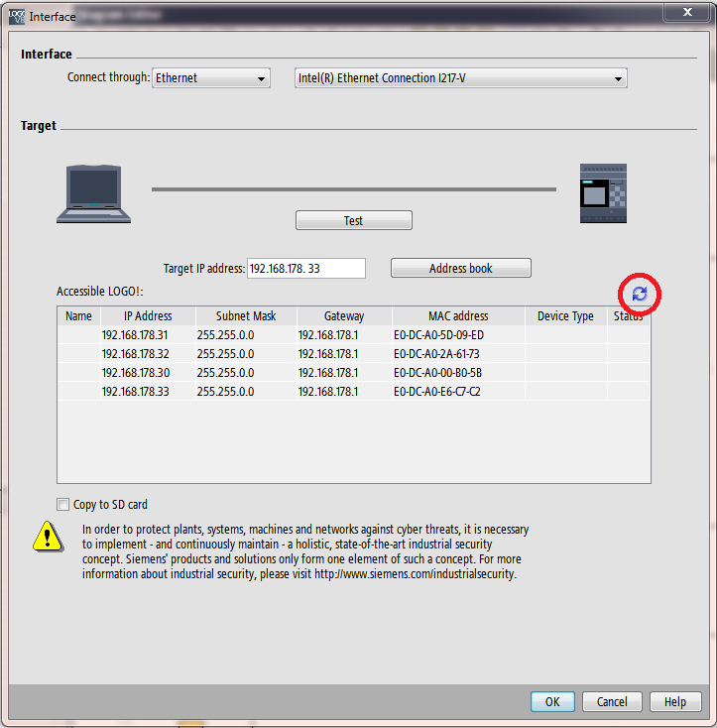Click the LOGO! app icon in title bar

pyautogui.click(x=17, y=17)
